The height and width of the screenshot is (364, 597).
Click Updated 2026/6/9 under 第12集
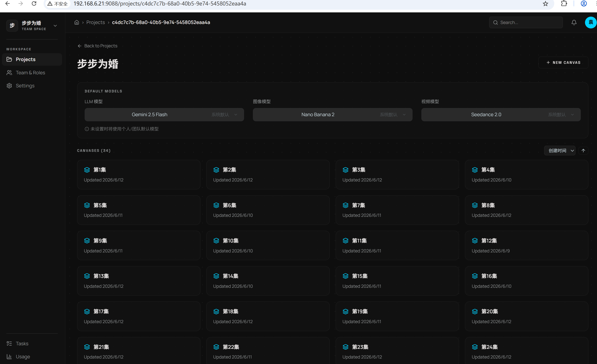tap(491, 251)
